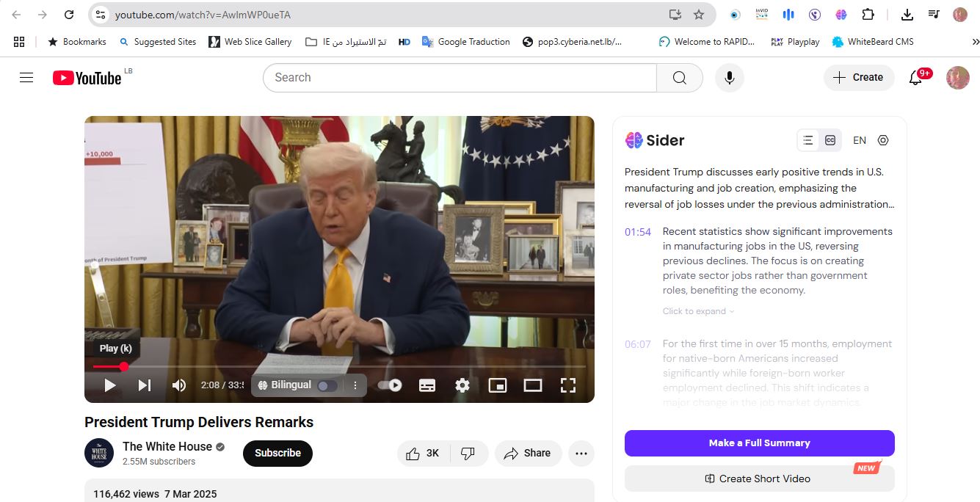Expand the summary via Click to expand
This screenshot has height=502, width=980.
(698, 311)
